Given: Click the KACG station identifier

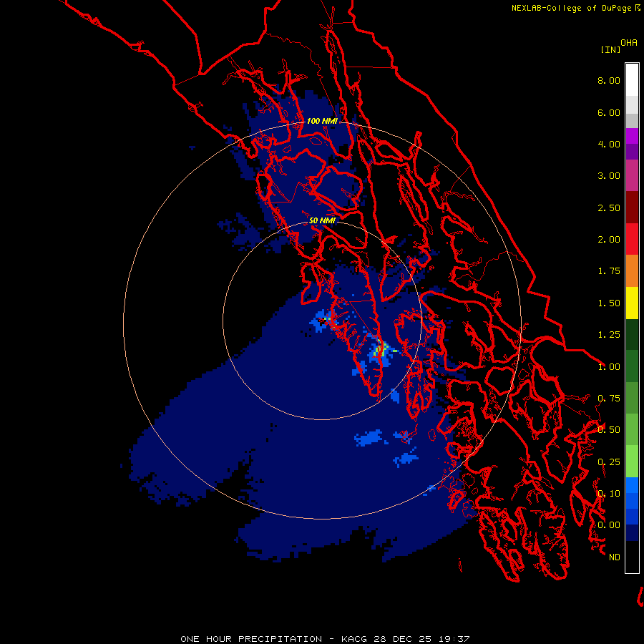Looking at the screenshot, I should [354, 639].
